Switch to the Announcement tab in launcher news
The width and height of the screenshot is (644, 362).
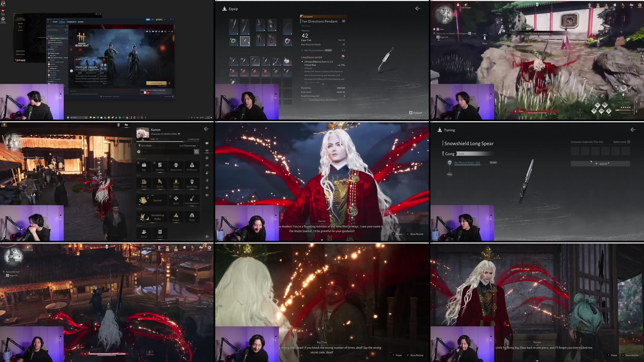coord(91,73)
